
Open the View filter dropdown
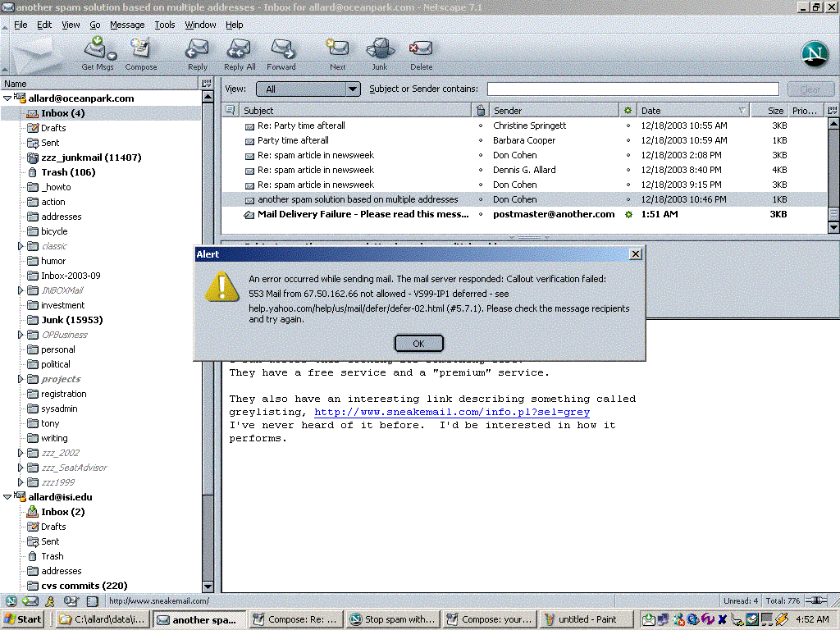(x=308, y=89)
